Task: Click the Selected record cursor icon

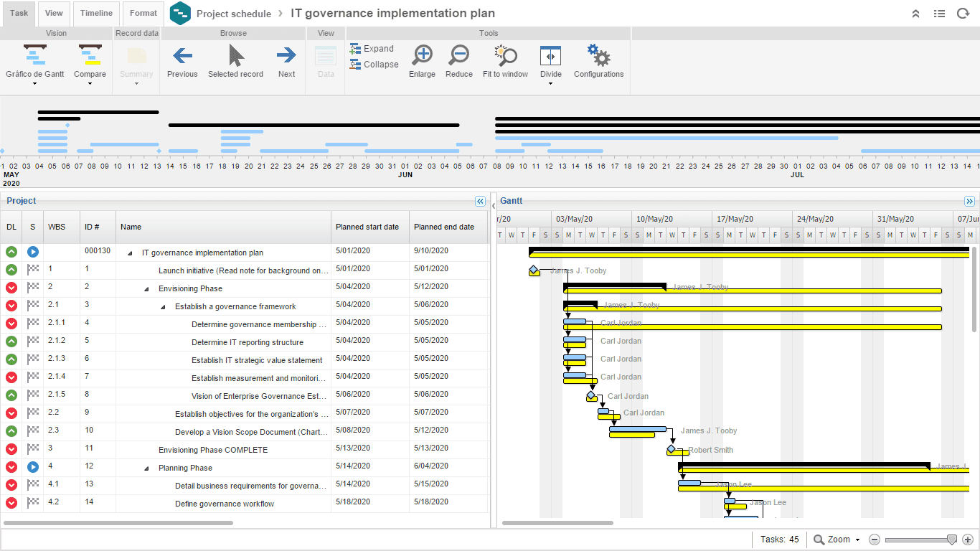Action: [235, 55]
